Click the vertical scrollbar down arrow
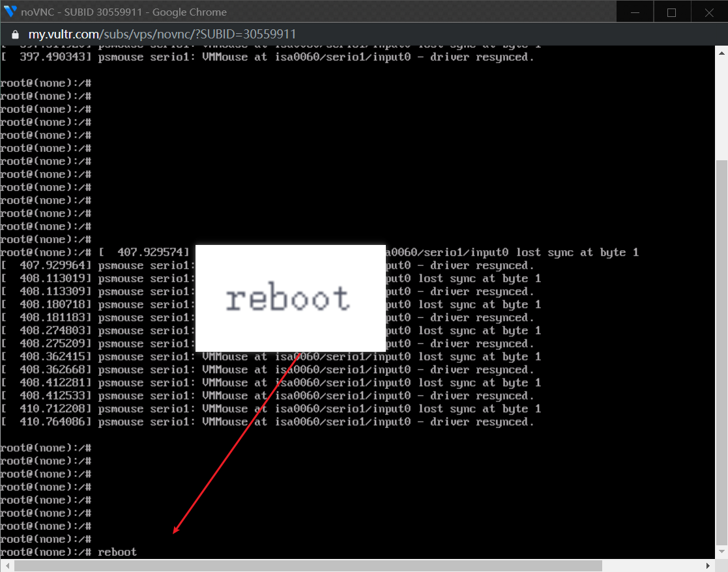 [721, 552]
